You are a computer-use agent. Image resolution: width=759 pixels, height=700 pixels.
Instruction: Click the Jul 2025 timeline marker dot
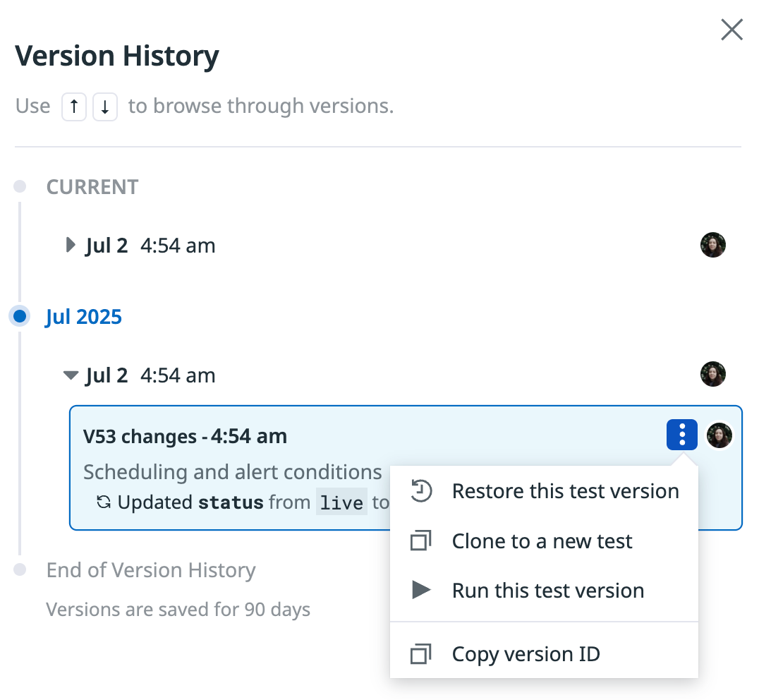point(20,316)
